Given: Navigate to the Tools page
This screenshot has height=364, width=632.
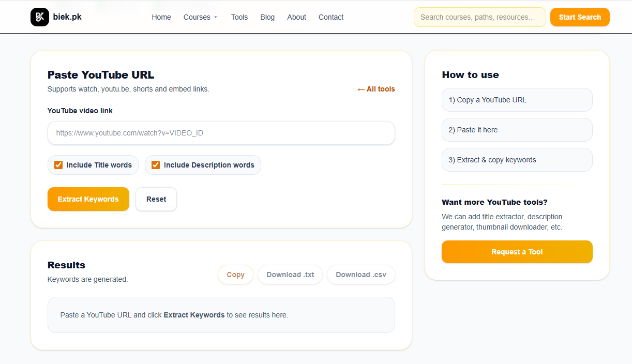Looking at the screenshot, I should [x=239, y=17].
